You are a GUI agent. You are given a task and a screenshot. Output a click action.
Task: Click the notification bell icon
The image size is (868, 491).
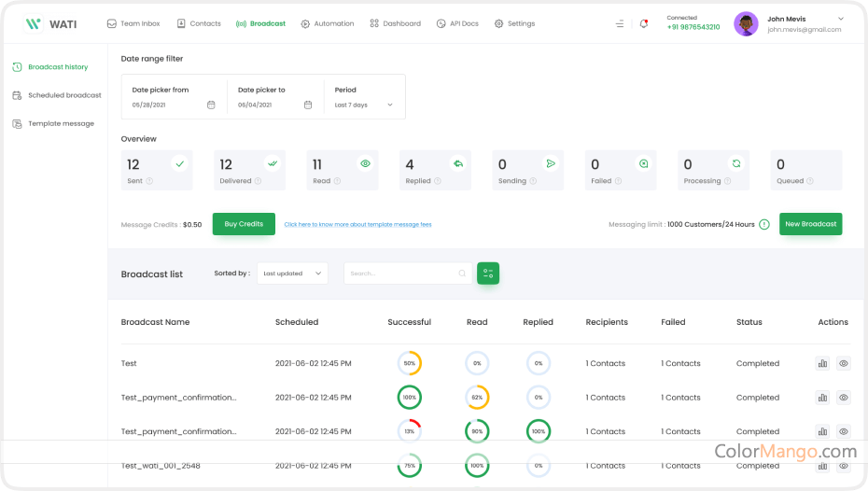pyautogui.click(x=644, y=23)
